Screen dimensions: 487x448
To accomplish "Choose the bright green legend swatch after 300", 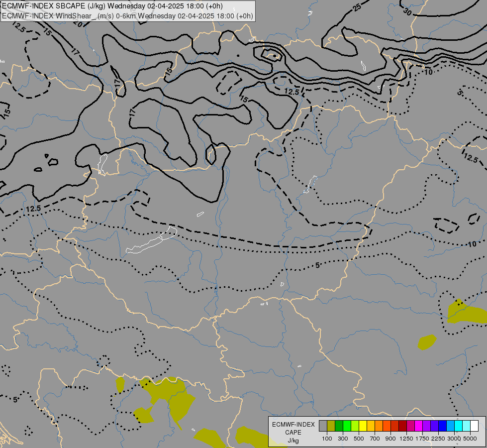I will coord(347,426).
